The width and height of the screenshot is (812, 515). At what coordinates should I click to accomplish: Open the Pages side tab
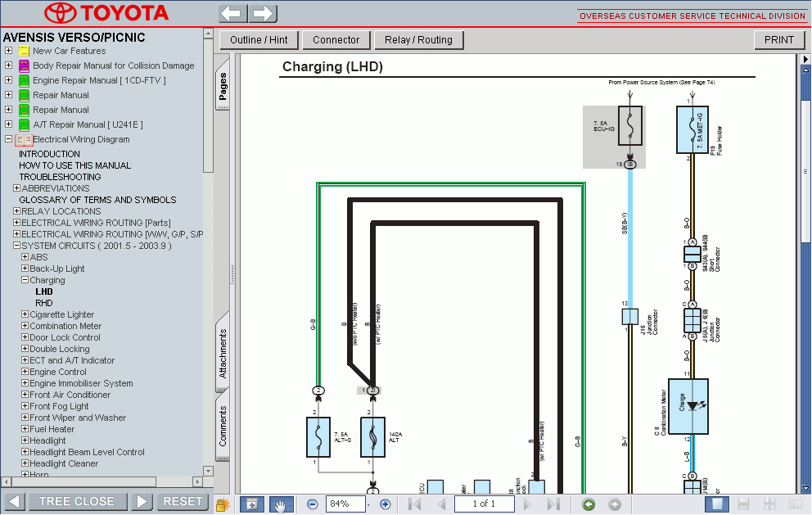(x=223, y=85)
